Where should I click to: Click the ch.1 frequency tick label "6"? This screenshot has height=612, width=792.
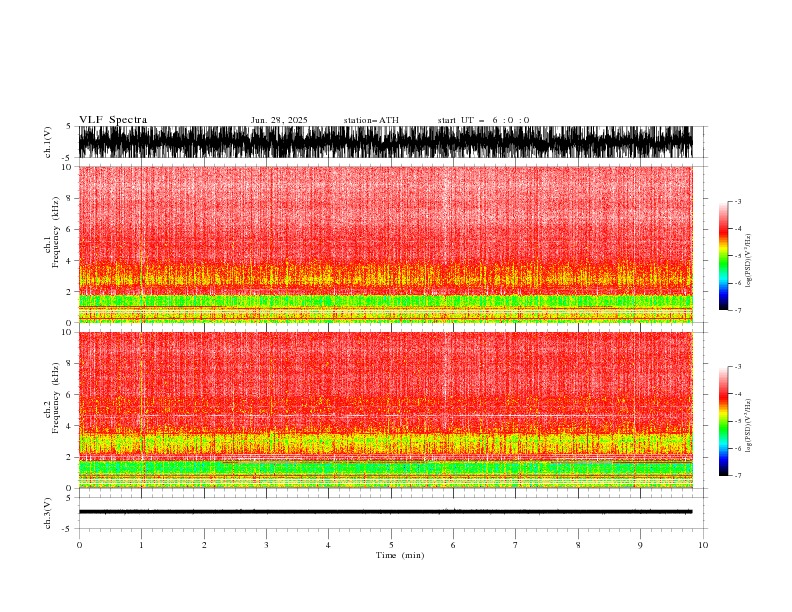69,229
